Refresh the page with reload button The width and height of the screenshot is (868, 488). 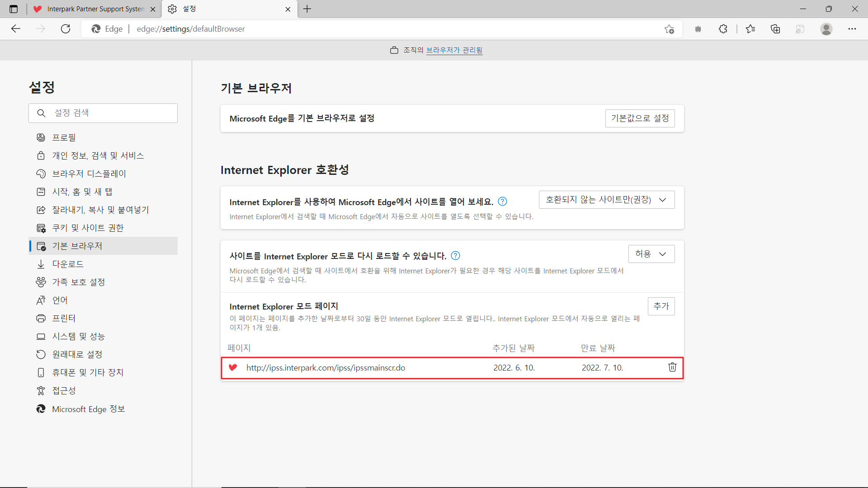[66, 29]
